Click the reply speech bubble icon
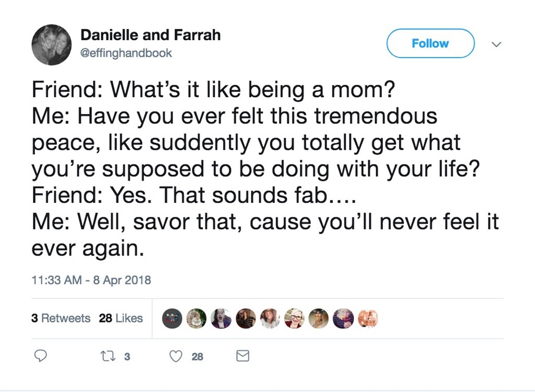This screenshot has width=535, height=392. 41,356
